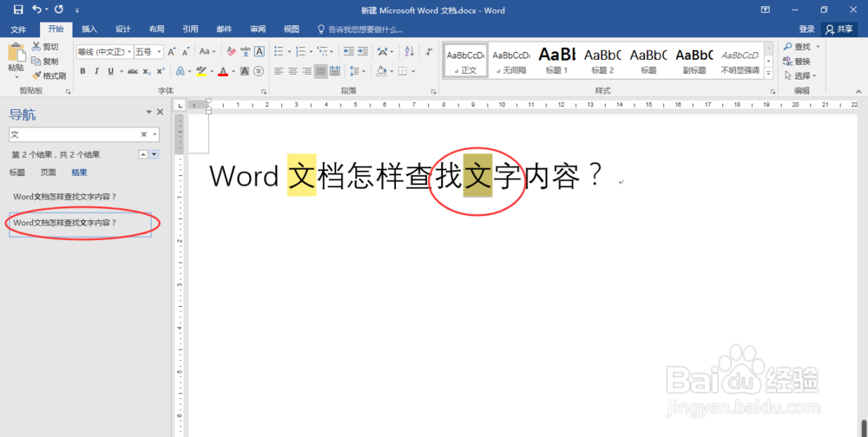Click the Replace (替换) icon

pos(788,61)
